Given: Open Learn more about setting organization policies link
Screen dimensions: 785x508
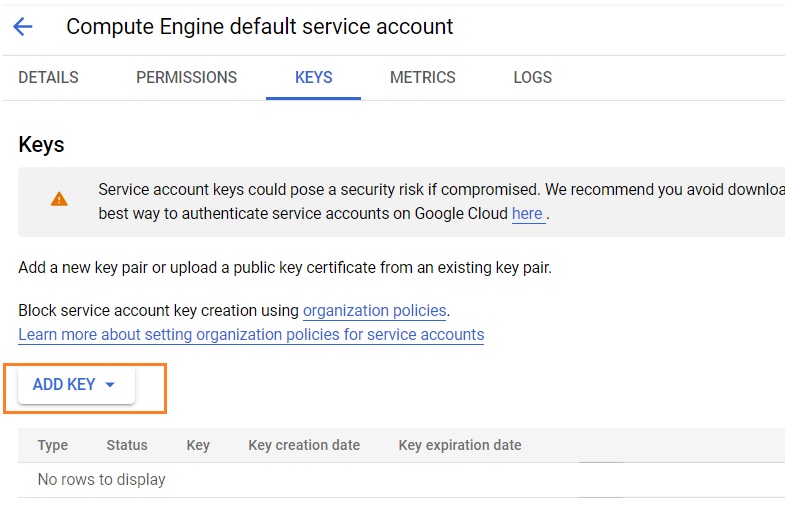Looking at the screenshot, I should pos(251,334).
